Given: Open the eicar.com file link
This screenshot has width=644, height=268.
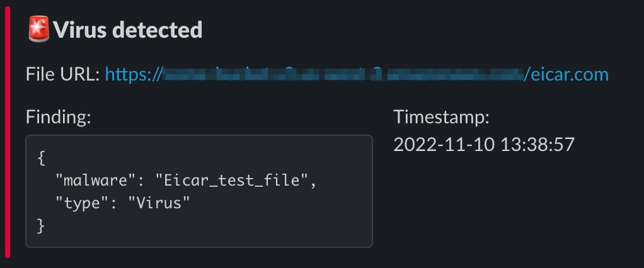Looking at the screenshot, I should pos(566,74).
